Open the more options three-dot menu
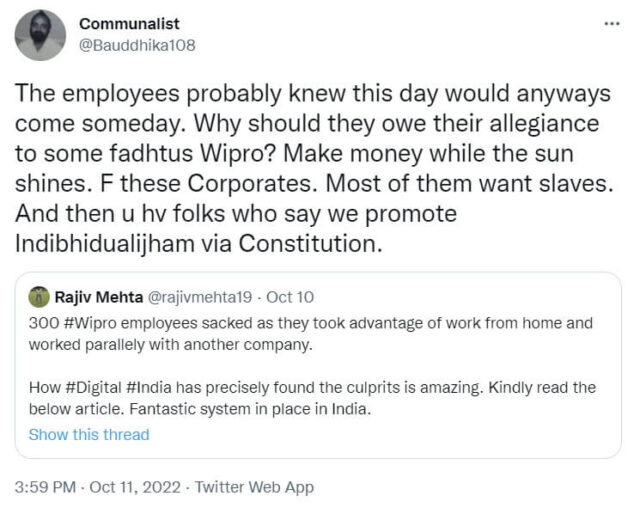640x508 pixels. coord(612,23)
